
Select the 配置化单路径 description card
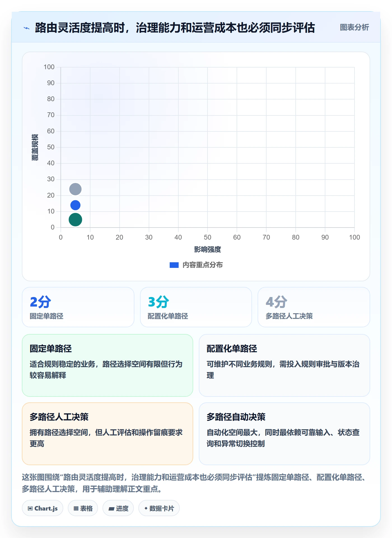click(284, 365)
